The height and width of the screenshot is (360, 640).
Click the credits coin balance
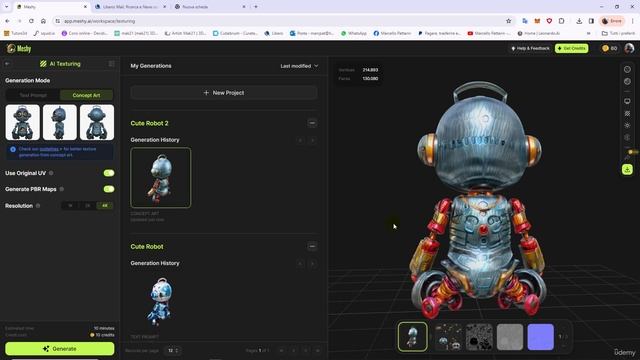pos(610,48)
